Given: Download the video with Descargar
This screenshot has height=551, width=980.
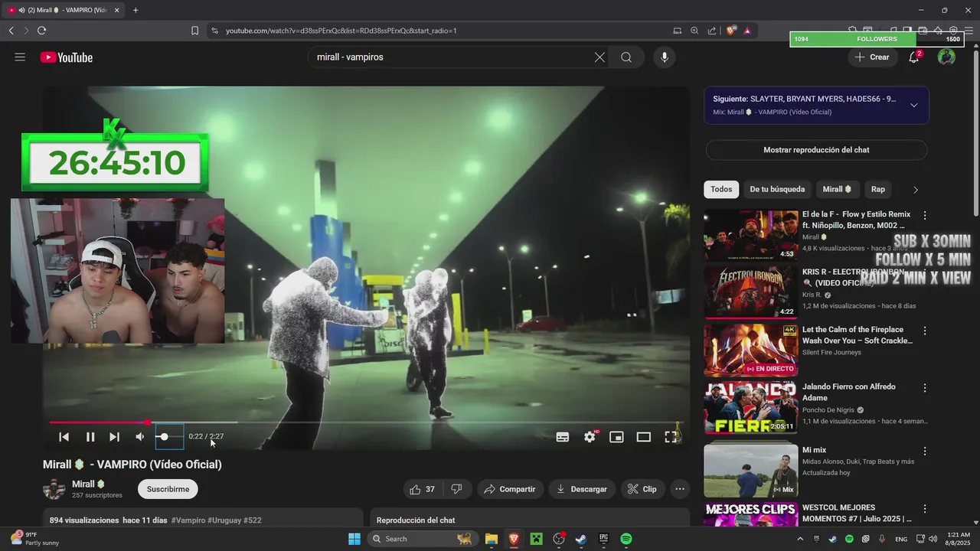Looking at the screenshot, I should tap(582, 489).
